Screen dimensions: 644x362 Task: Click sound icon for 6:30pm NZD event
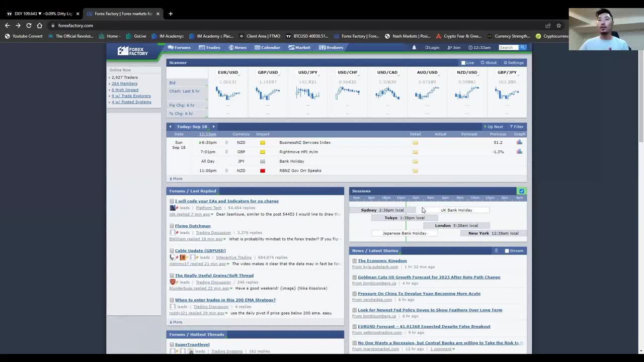(x=226, y=142)
